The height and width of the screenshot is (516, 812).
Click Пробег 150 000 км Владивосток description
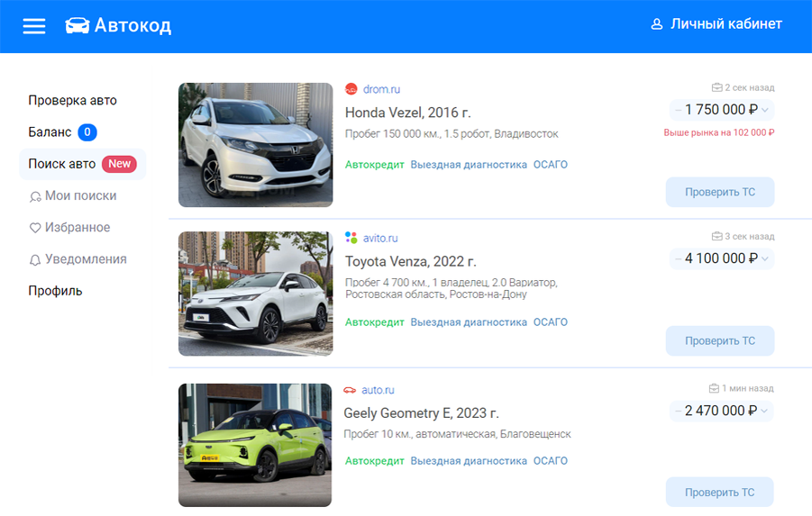point(452,134)
